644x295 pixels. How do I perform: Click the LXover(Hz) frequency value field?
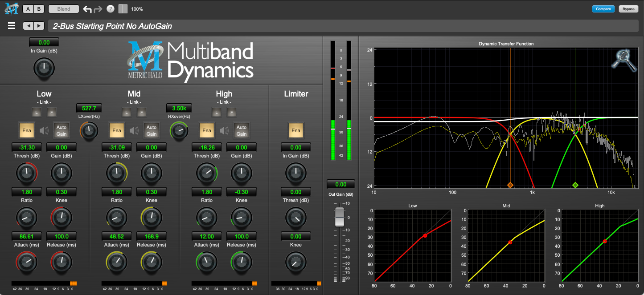click(x=89, y=108)
